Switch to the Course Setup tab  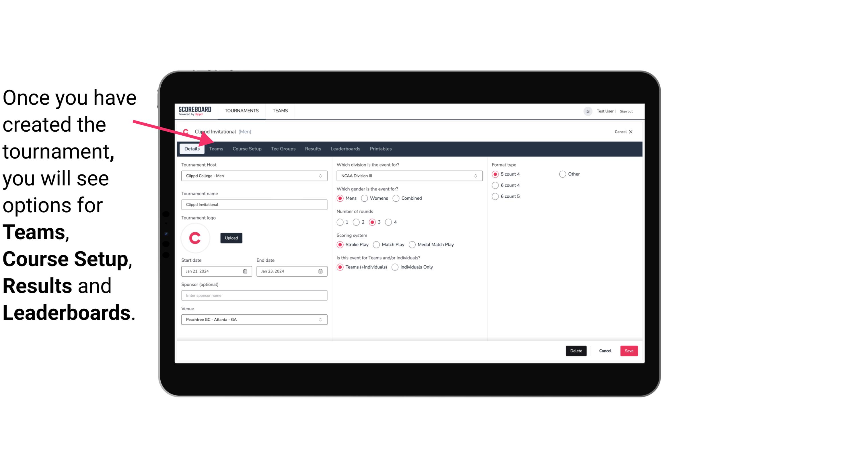247,148
